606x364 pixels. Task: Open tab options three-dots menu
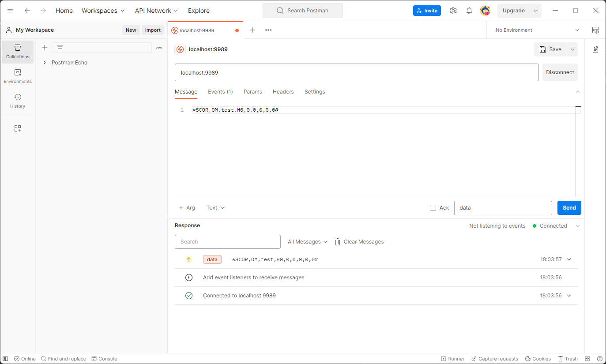268,30
